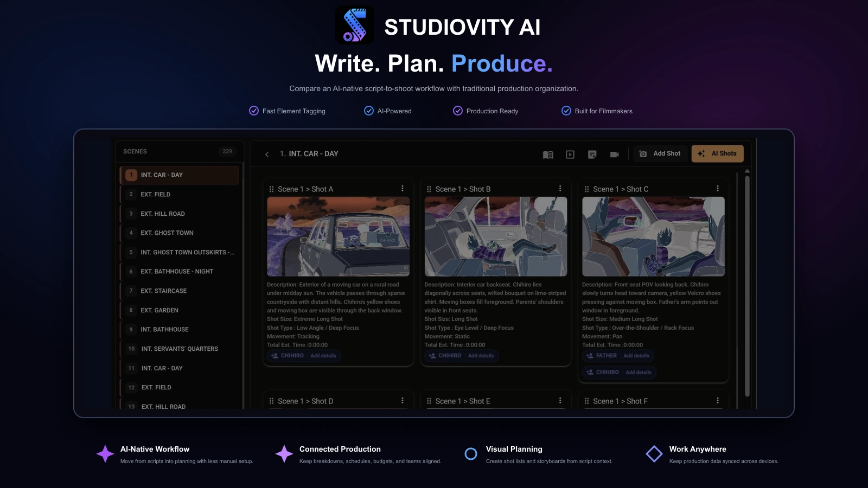Select scene 4 EXT. GHOST TOWN
868x488 pixels.
pyautogui.click(x=179, y=233)
